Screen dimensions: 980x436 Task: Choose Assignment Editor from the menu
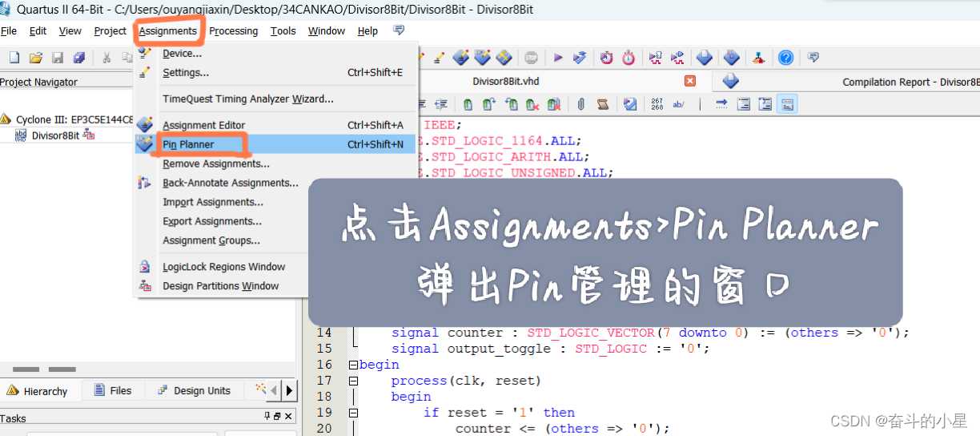coord(275,125)
